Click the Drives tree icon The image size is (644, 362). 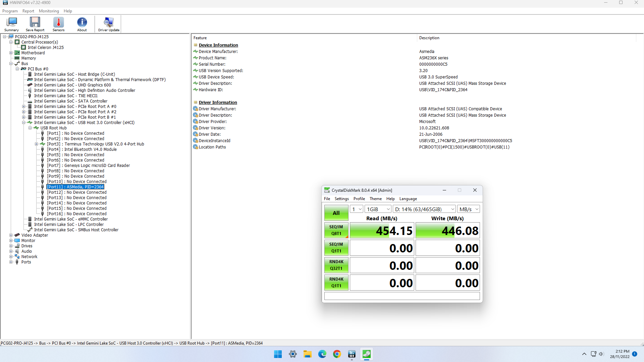tap(17, 246)
